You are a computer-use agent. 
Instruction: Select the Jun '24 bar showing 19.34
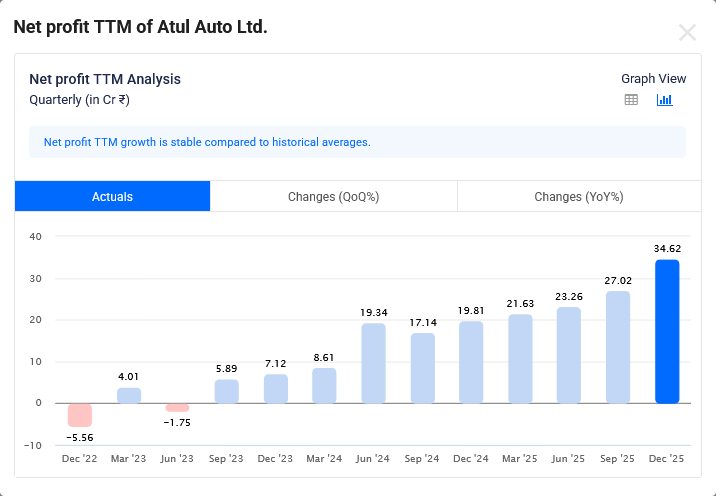pos(373,363)
